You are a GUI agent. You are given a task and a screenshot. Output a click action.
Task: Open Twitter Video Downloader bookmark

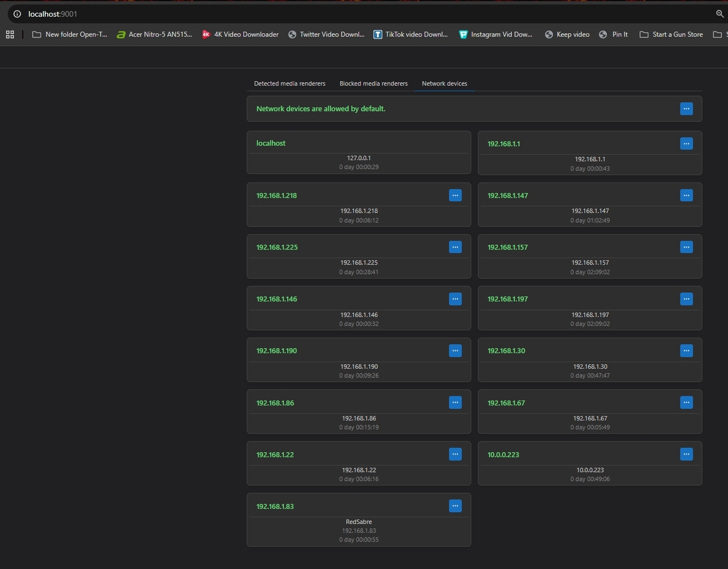pos(326,34)
